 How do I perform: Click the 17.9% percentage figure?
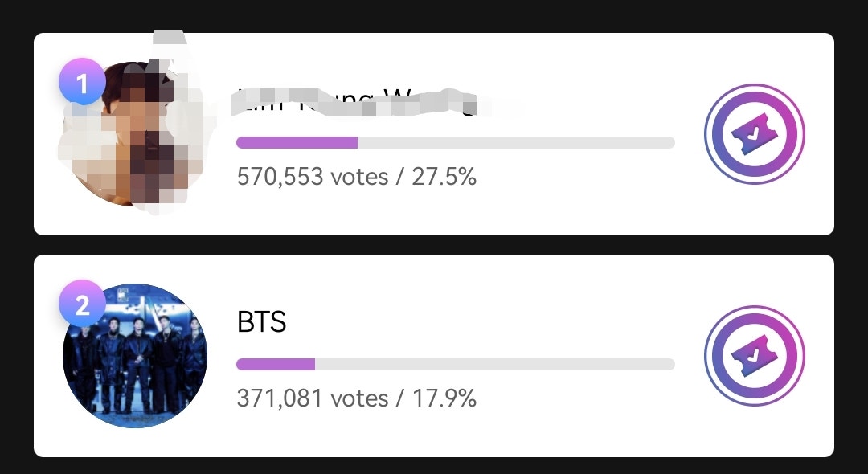point(448,398)
